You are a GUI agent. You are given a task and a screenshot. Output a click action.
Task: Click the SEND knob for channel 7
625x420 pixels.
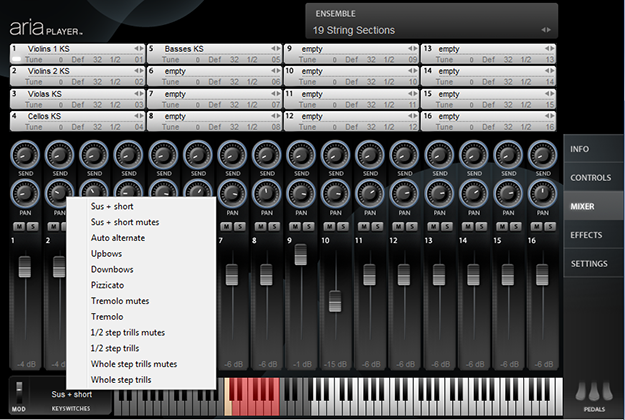click(x=232, y=155)
